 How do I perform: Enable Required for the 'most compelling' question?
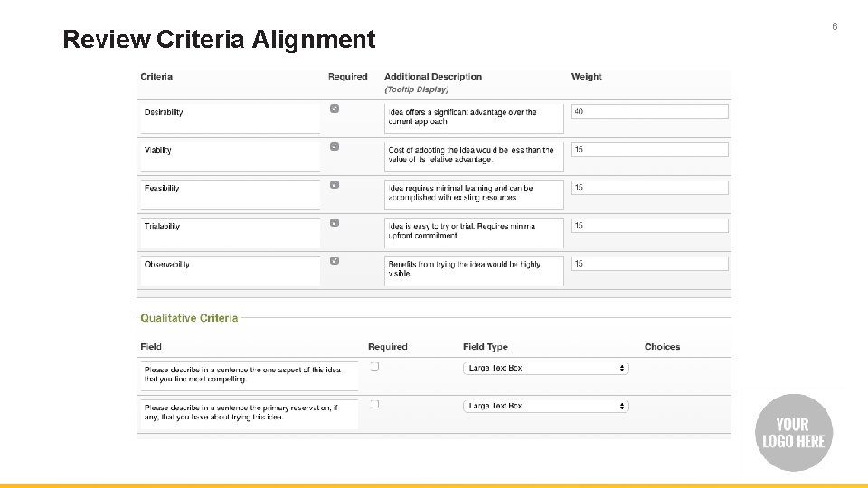pos(374,366)
